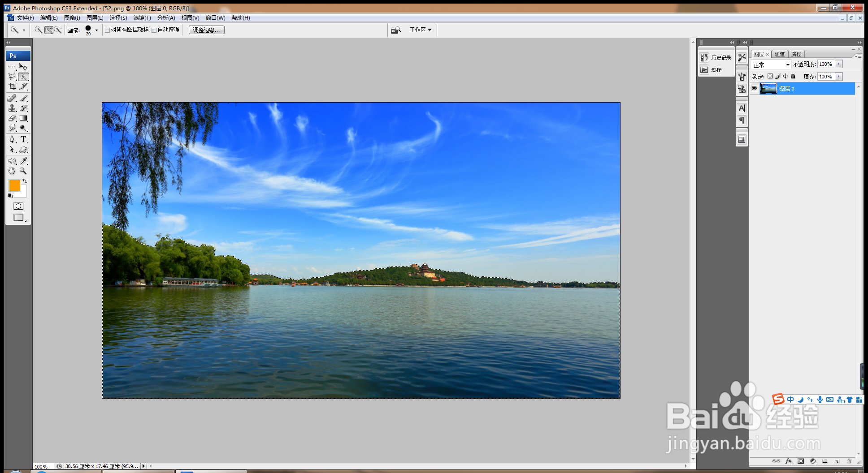Select the Smudge tool
Viewport: 868px width, 473px height.
pos(12,128)
